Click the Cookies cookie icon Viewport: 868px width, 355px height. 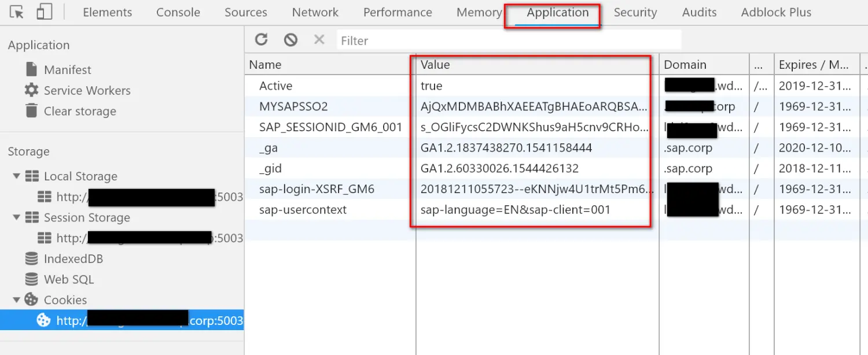click(x=31, y=299)
